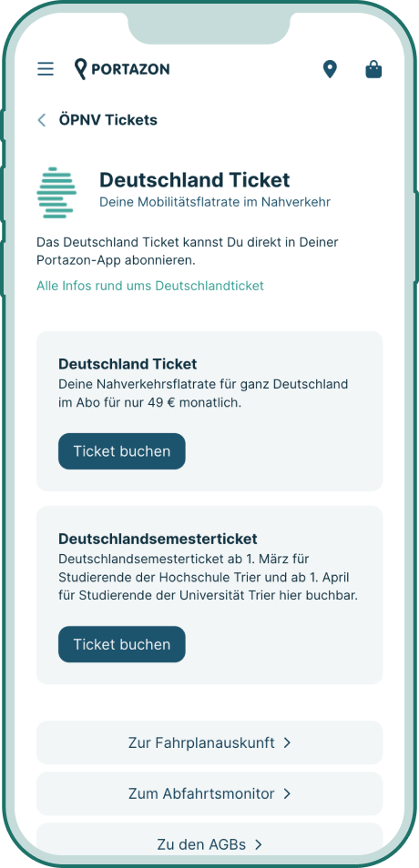
Task: Tap the Deine Mobilitätsflatrate im Nahverkehr subtitle
Action: tap(215, 202)
